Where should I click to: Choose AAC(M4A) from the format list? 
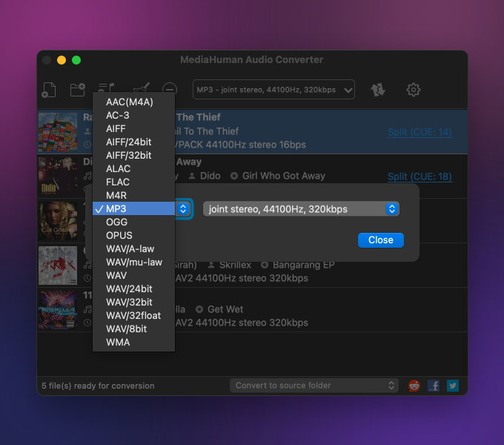click(133, 102)
